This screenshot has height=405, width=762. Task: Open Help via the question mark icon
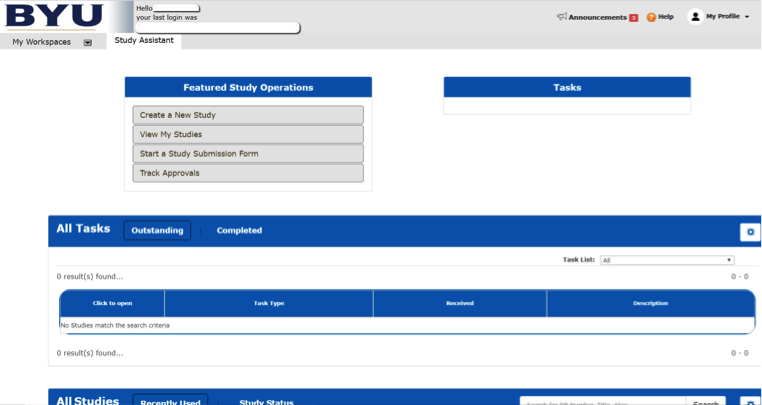pyautogui.click(x=651, y=17)
